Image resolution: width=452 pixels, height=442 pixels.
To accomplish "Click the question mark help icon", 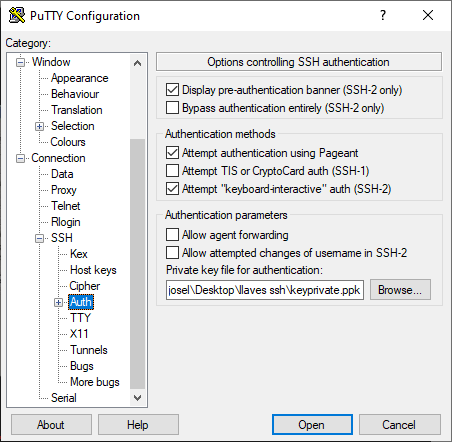I will [x=383, y=15].
